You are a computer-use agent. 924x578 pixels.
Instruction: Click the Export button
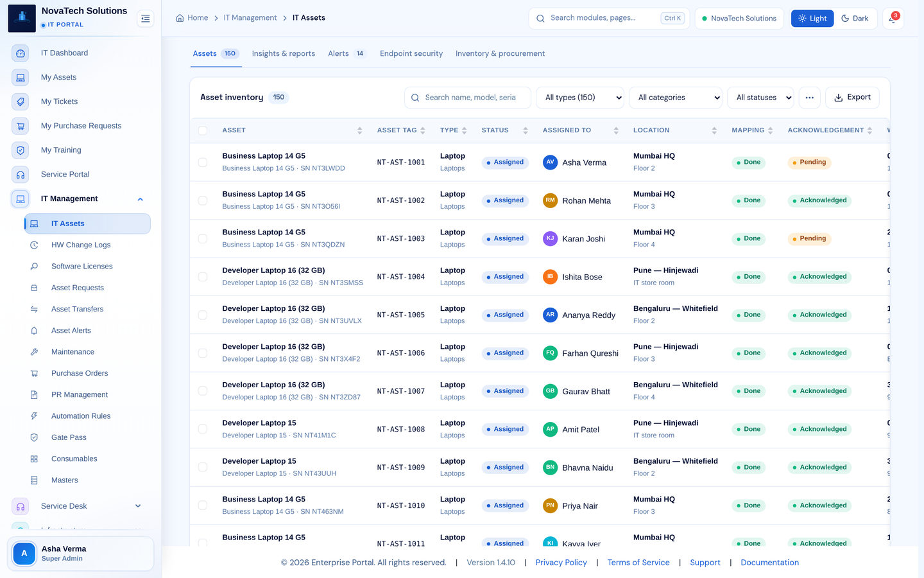coord(852,98)
